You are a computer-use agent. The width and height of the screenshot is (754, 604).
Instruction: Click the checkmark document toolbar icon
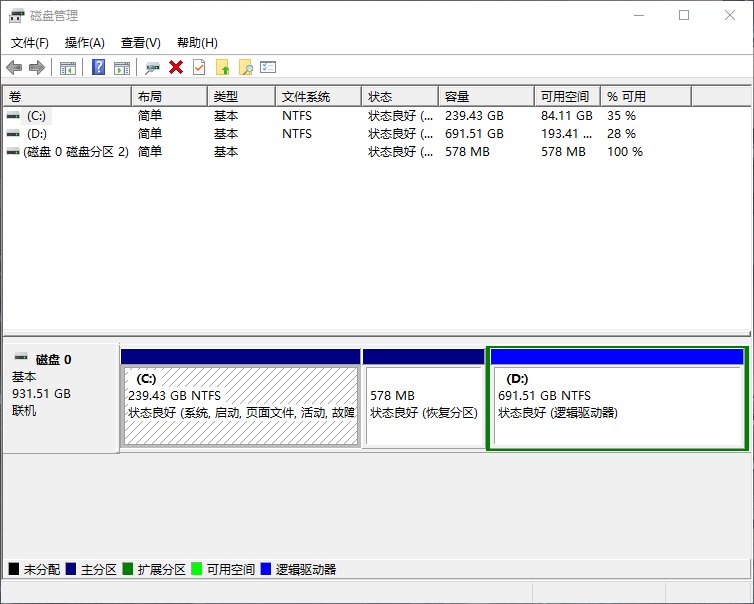pyautogui.click(x=199, y=67)
